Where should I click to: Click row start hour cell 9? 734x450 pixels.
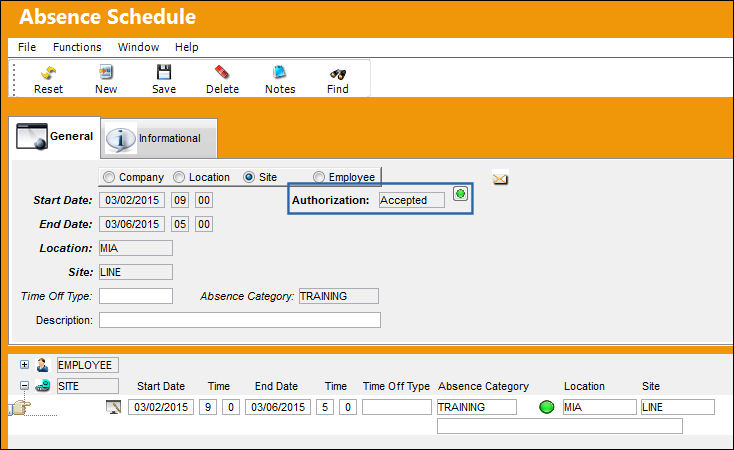207,407
